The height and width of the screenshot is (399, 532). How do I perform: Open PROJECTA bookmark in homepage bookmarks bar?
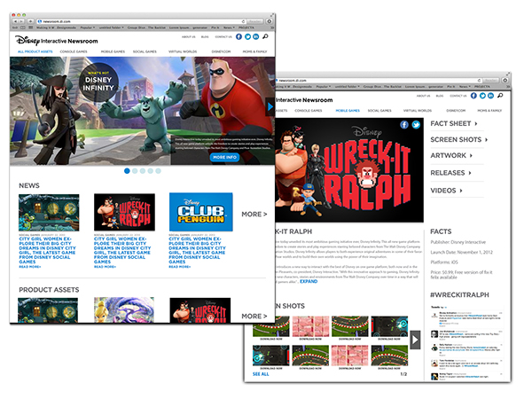pyautogui.click(x=246, y=27)
